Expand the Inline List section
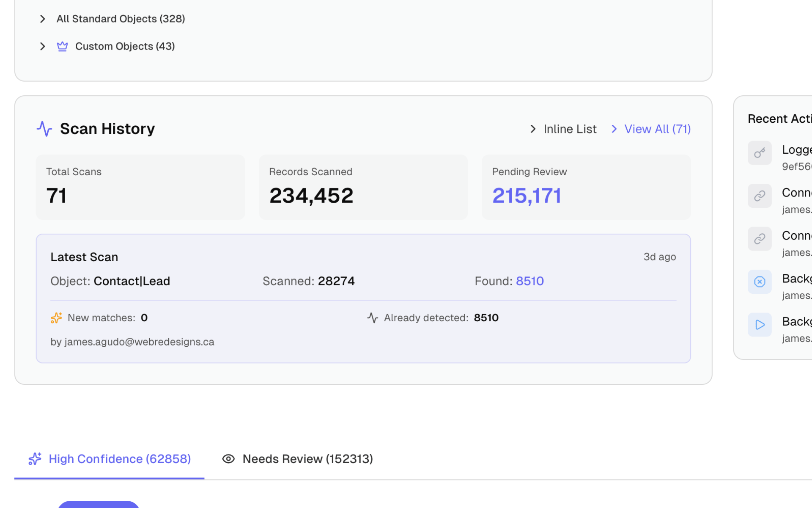Image resolution: width=812 pixels, height=508 pixels. tap(563, 129)
